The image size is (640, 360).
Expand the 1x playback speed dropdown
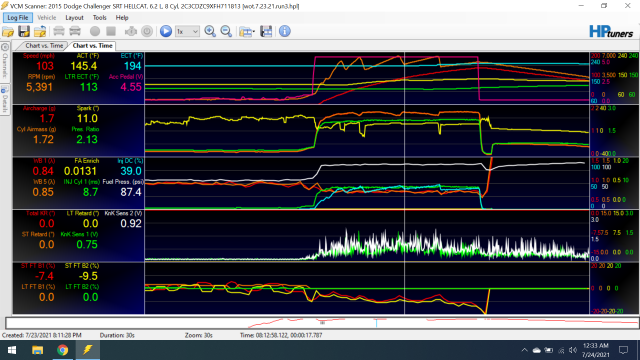pyautogui.click(x=187, y=31)
